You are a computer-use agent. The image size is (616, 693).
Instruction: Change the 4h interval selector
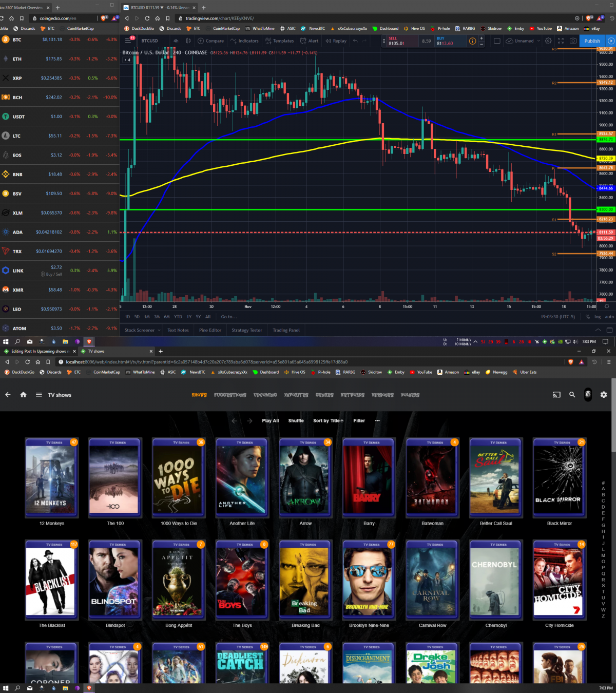pos(176,41)
